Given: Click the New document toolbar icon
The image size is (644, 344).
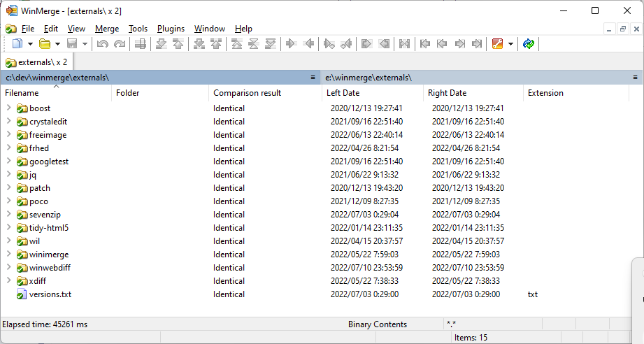Looking at the screenshot, I should pos(17,43).
